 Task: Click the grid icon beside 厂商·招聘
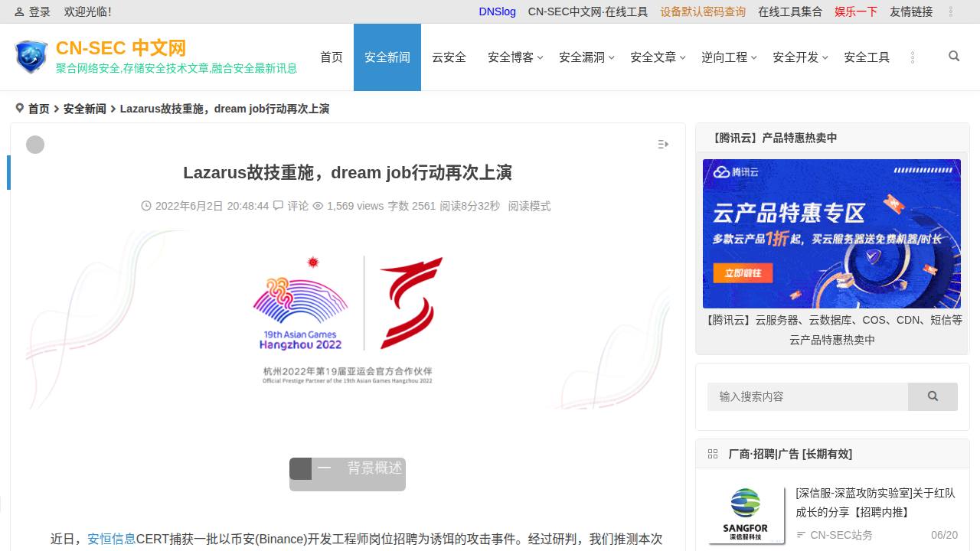point(713,454)
